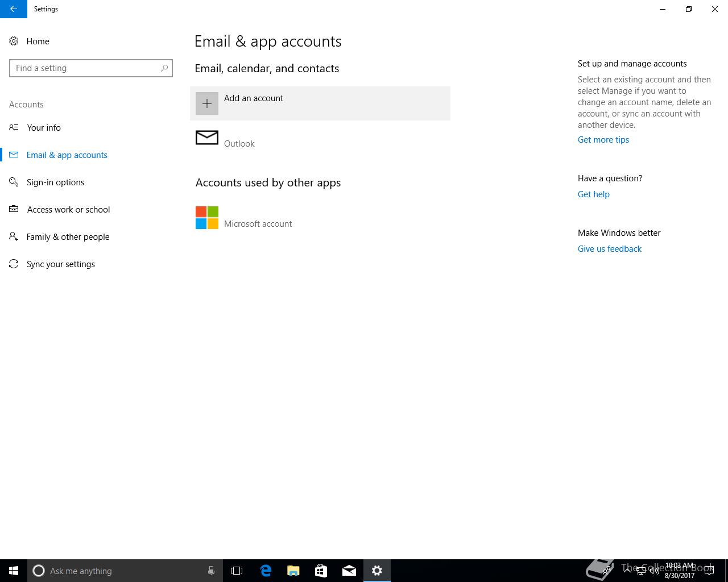Click the Accounts section heading
Viewport: 728px width, 582px height.
(26, 105)
